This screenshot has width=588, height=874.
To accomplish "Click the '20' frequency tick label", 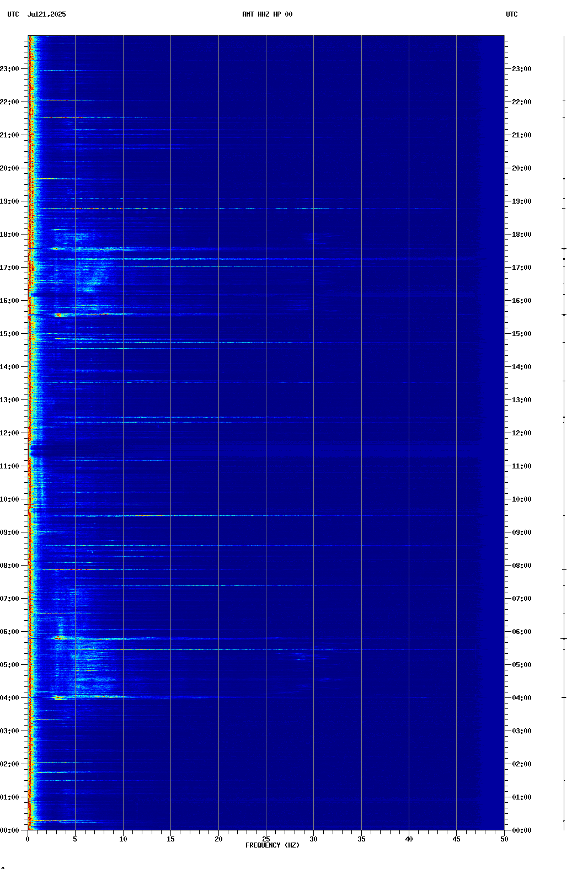I will (x=218, y=839).
